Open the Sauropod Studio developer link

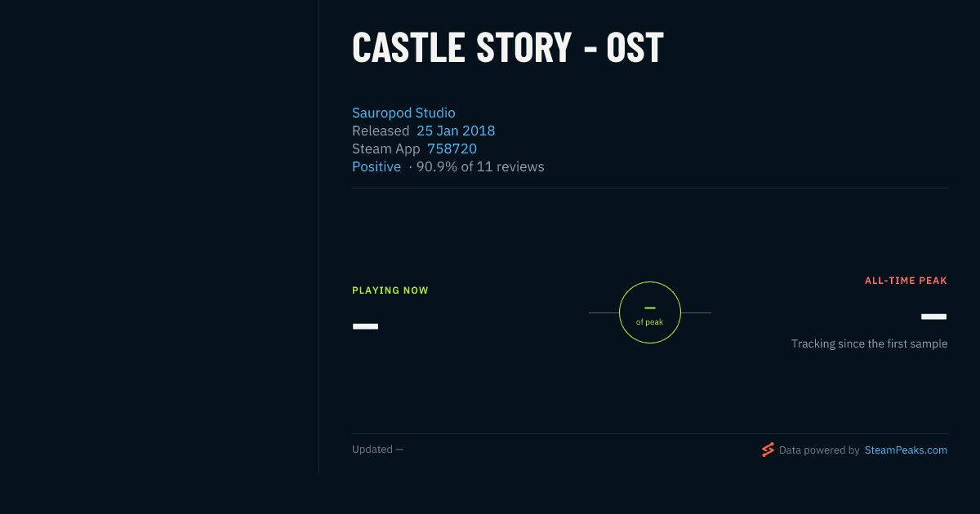[403, 113]
